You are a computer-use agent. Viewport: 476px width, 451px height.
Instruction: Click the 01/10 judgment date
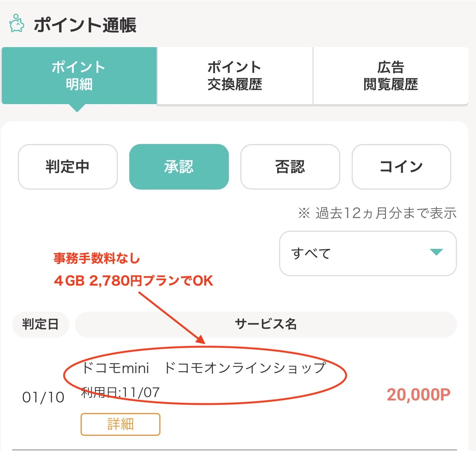tap(44, 397)
